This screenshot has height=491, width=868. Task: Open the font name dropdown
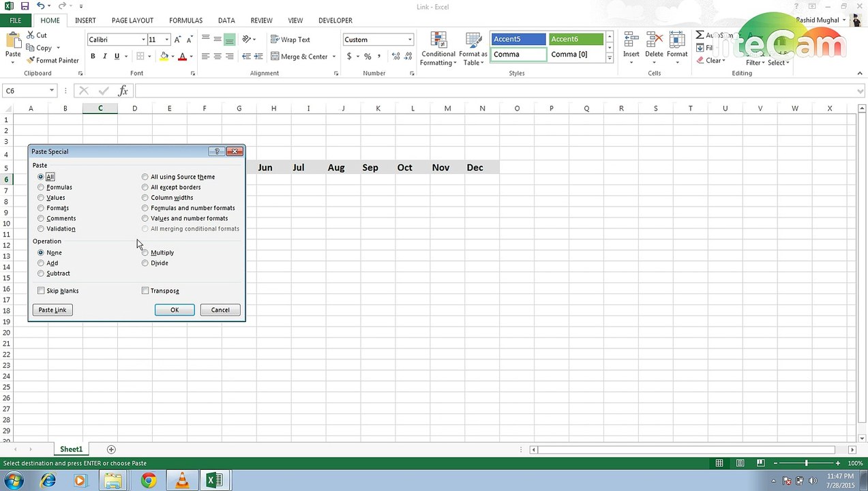tap(143, 40)
